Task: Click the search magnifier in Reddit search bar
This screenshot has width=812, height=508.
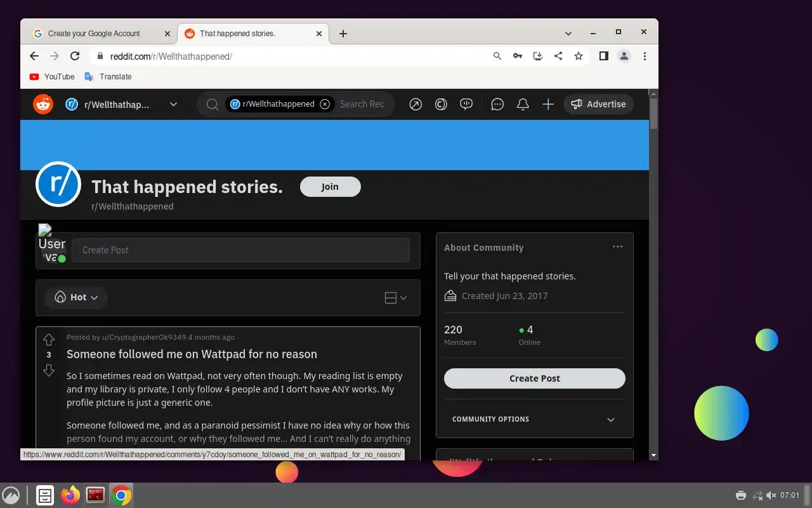Action: (x=213, y=104)
